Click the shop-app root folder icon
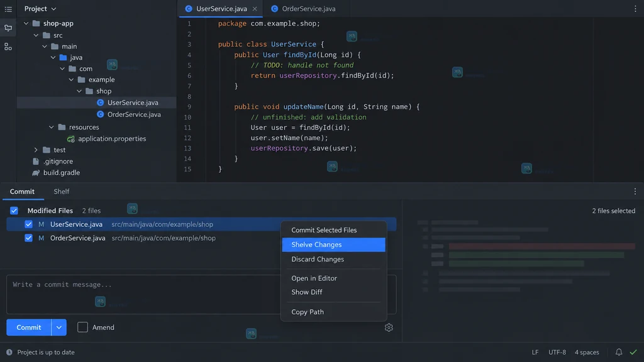644x362 pixels. [x=36, y=23]
